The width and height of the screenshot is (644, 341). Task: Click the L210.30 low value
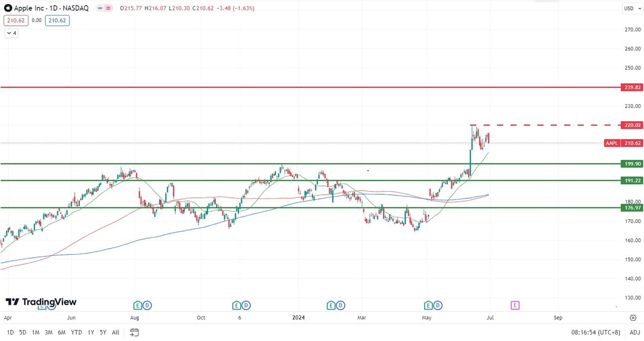(180, 8)
